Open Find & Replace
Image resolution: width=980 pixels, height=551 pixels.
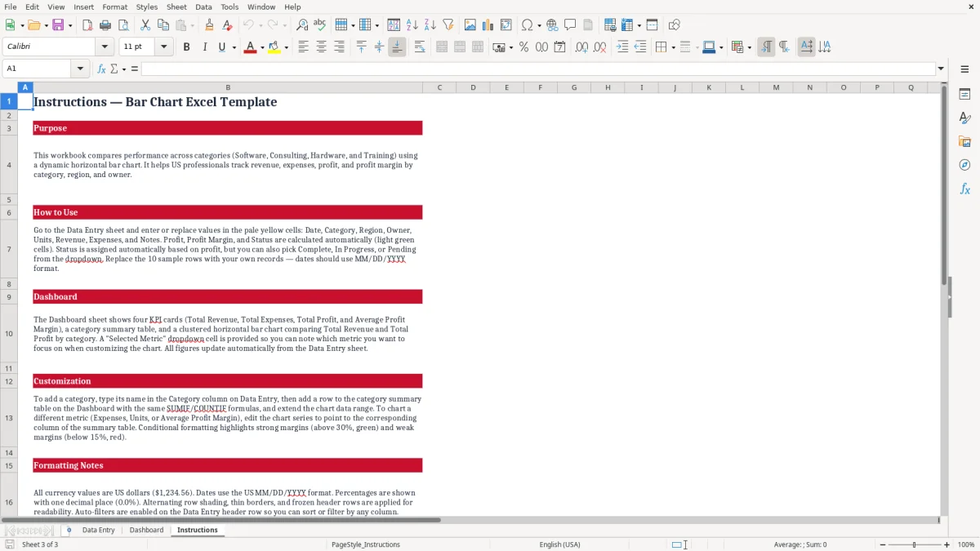click(302, 25)
